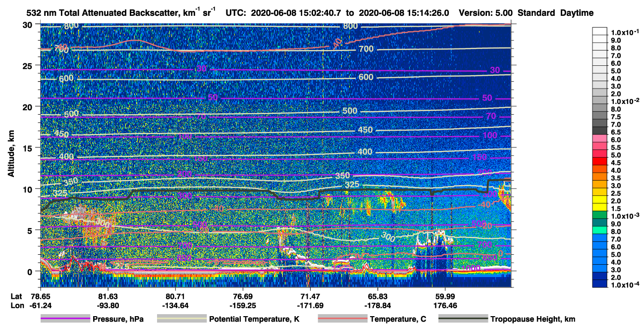Click the longitude value -159.25

point(242,305)
